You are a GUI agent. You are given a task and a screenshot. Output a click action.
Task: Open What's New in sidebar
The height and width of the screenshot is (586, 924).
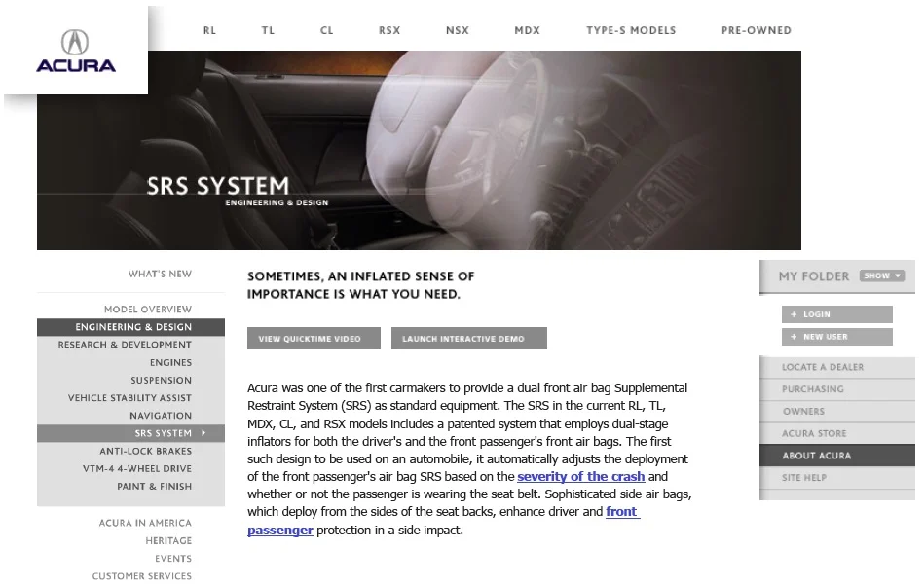tap(161, 274)
